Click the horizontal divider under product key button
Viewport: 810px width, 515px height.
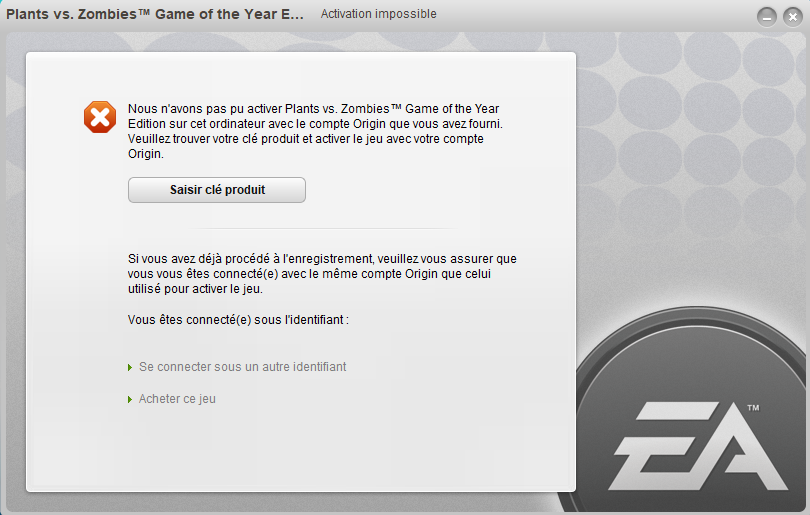(x=323, y=228)
